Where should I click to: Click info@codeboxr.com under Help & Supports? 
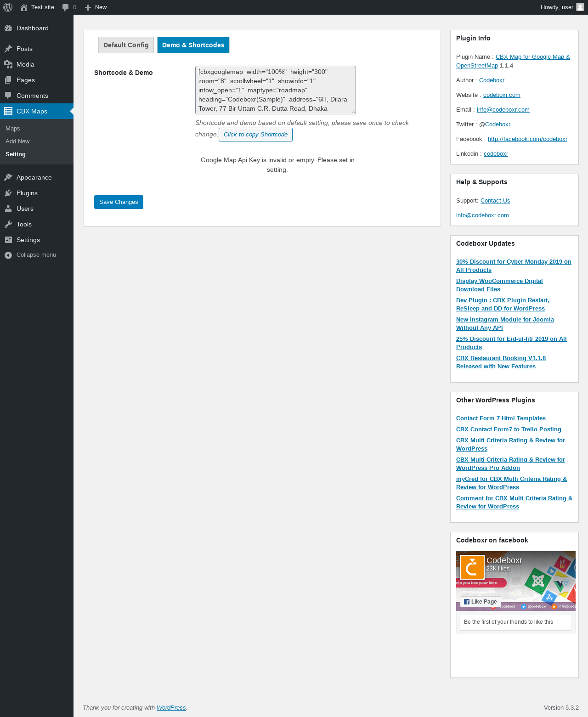(x=482, y=215)
